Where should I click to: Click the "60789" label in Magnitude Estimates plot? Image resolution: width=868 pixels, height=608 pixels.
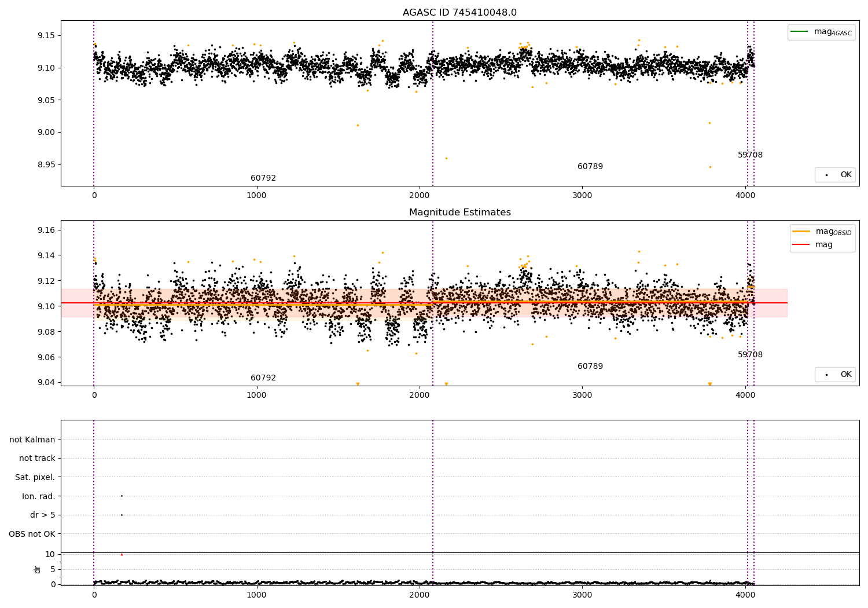click(x=590, y=367)
